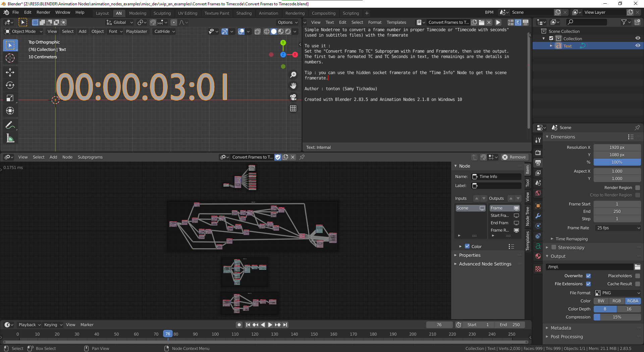Expand Time Remapping panel
This screenshot has width=644, height=352.
pyautogui.click(x=572, y=239)
